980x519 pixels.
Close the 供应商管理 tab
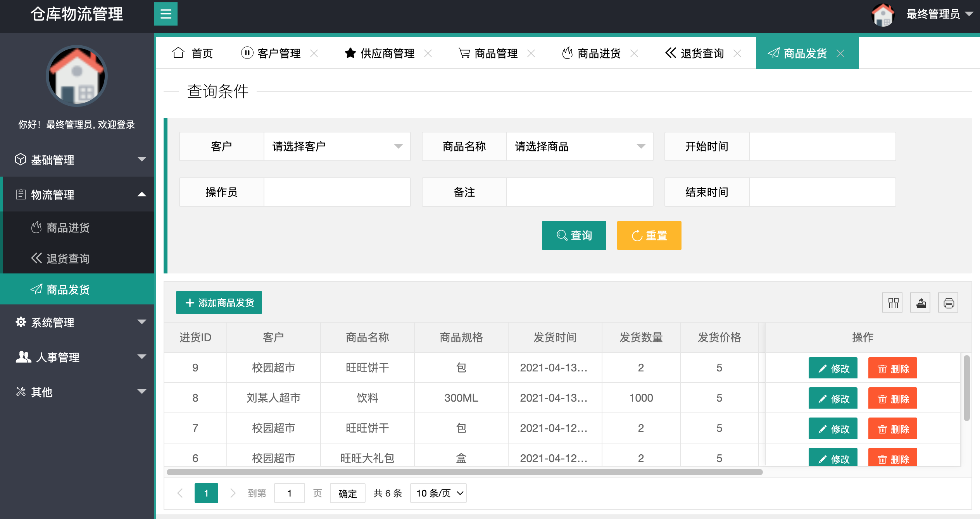tap(428, 53)
